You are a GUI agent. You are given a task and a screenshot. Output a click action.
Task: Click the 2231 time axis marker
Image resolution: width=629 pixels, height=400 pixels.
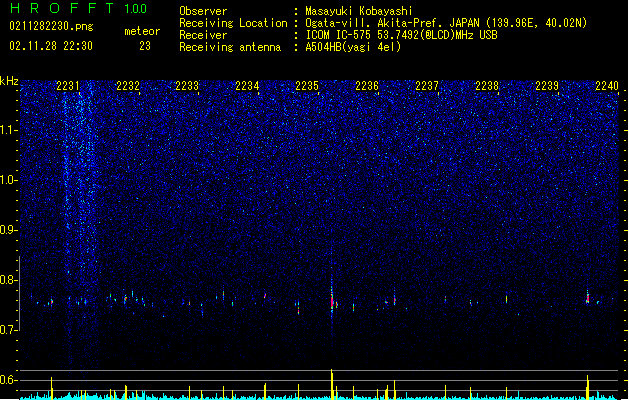[68, 86]
